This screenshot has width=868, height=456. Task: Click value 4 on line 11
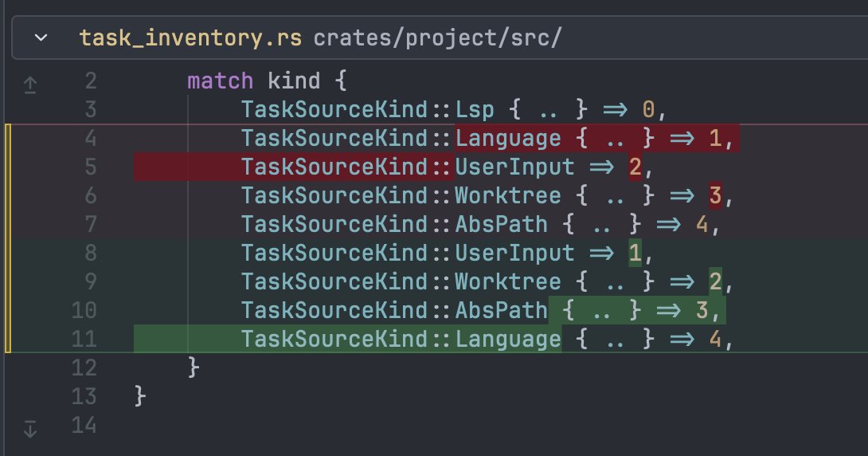[716, 339]
